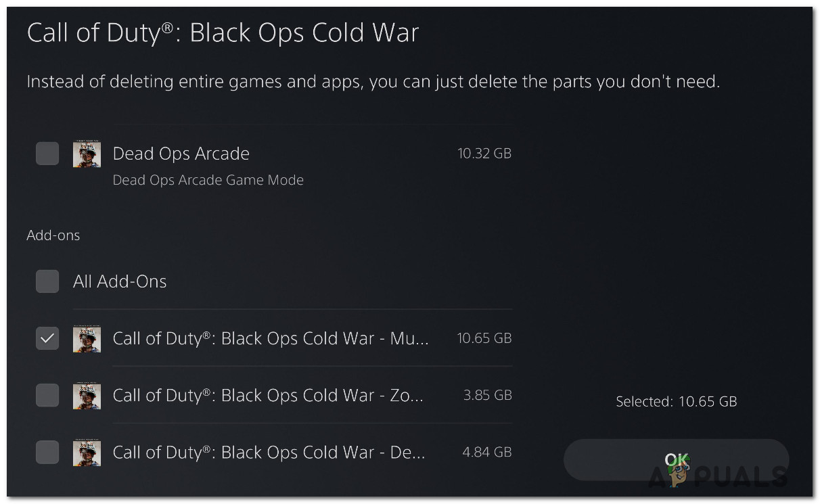Viewport: 820px width, 504px height.
Task: Select the Cold War - De... add-on checkbox
Action: [x=47, y=452]
